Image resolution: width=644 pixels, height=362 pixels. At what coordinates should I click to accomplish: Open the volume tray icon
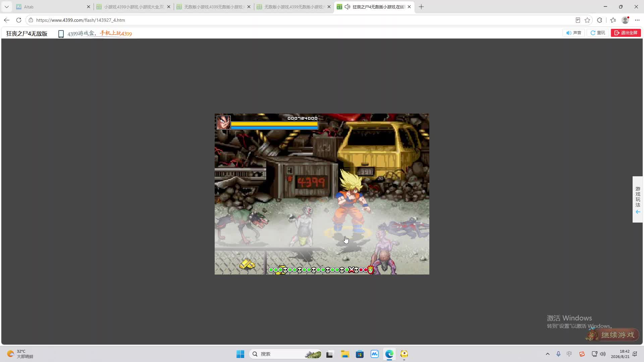click(603, 354)
